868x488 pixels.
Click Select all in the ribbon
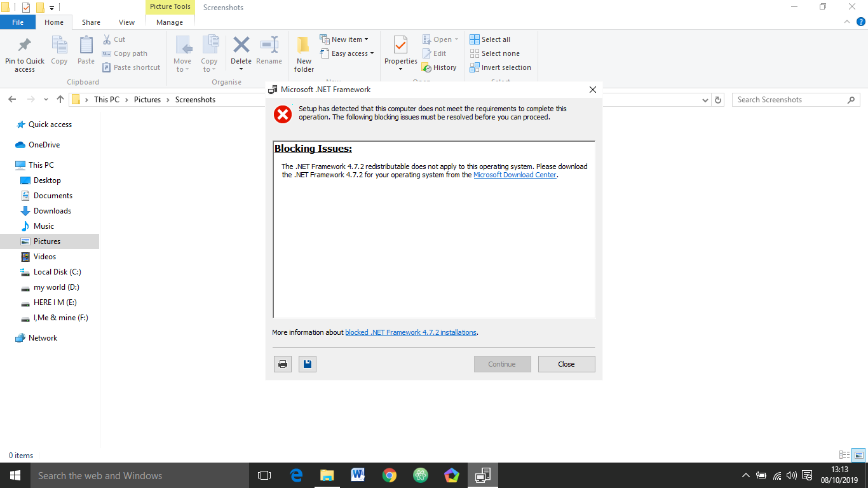coord(490,39)
